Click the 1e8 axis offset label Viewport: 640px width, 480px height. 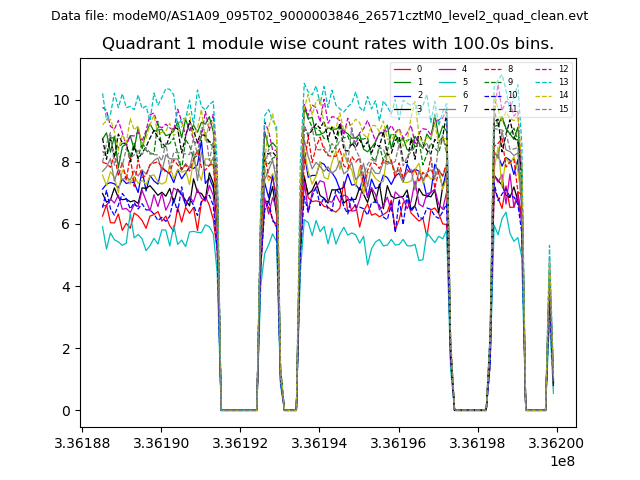pyautogui.click(x=562, y=461)
